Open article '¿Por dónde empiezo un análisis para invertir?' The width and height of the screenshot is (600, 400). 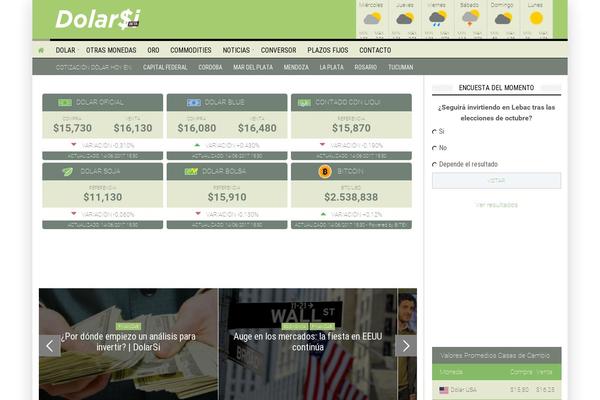129,342
